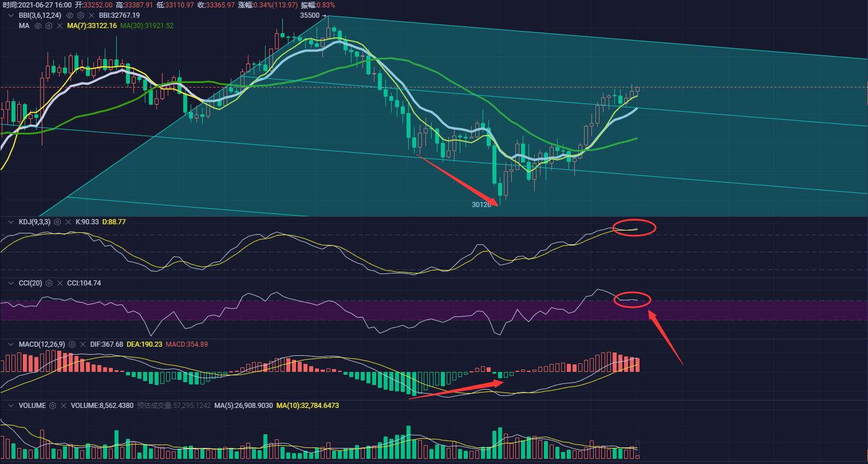Select the 高 33387.91 high price
This screenshot has width=868, height=464.
point(135,5)
